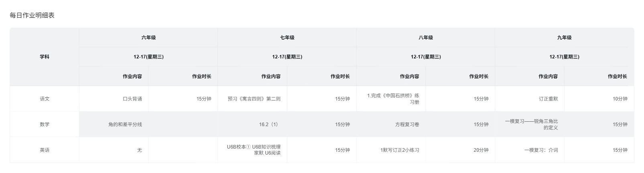Click the 角的和差平分线 math cell
This screenshot has height=173, width=644.
point(125,125)
